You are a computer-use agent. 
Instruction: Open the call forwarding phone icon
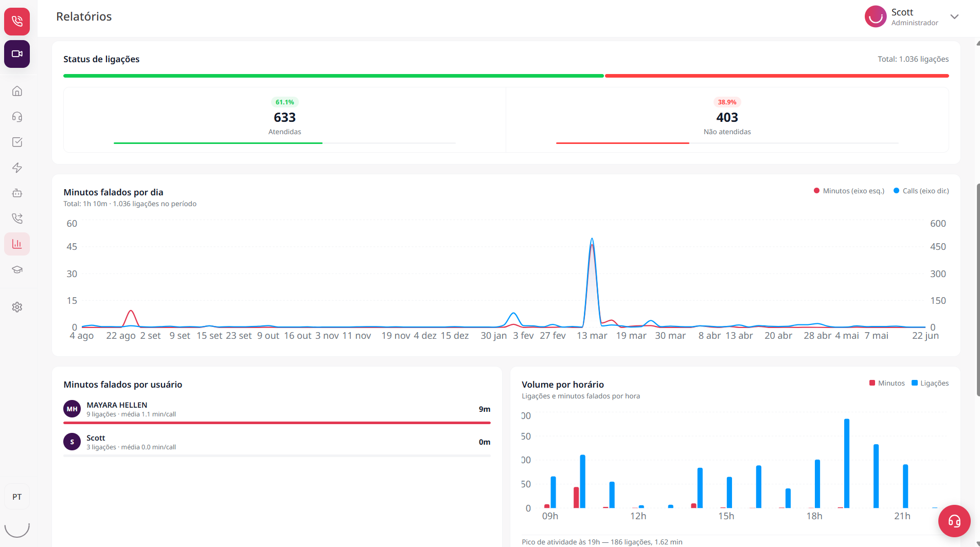point(17,218)
